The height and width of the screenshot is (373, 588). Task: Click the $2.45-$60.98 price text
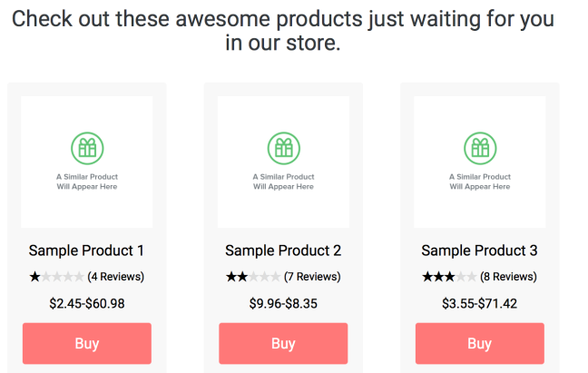[86, 303]
